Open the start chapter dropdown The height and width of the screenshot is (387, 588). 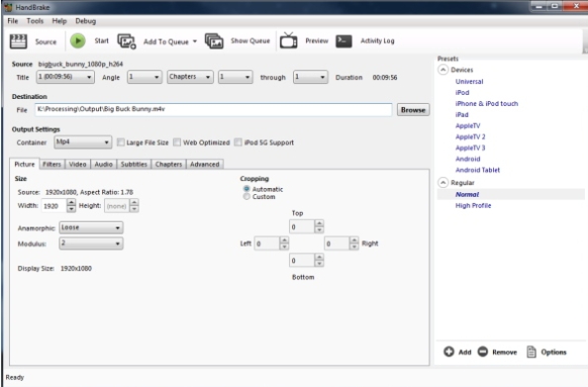[236, 77]
